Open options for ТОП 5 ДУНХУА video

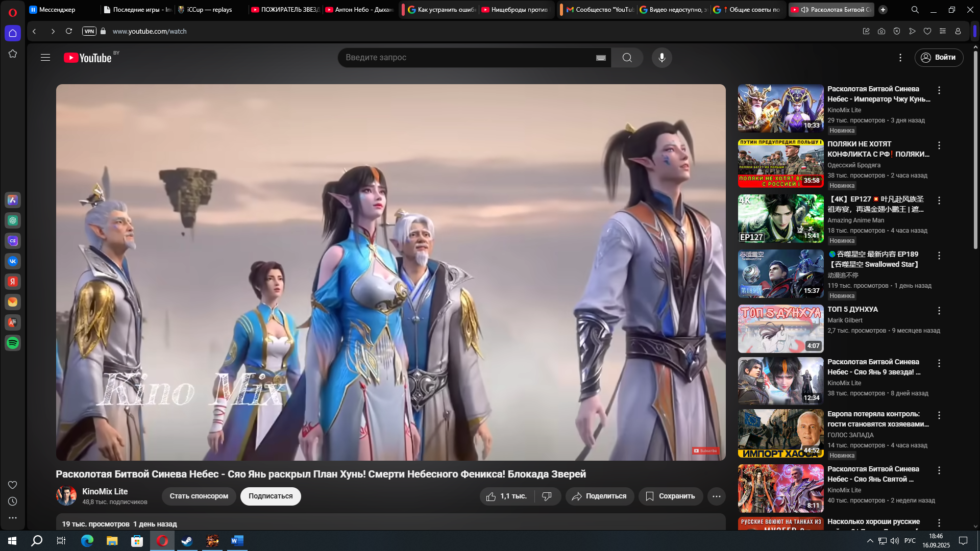tap(939, 311)
